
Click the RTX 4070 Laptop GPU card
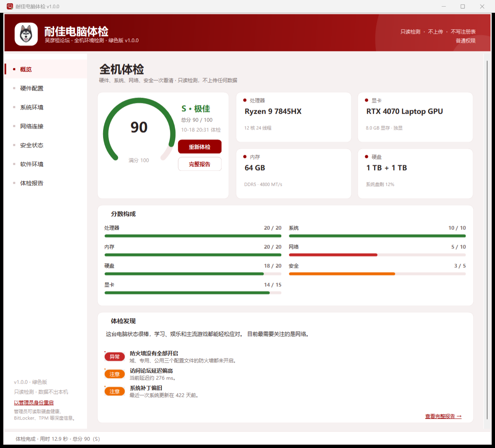[x=415, y=117]
